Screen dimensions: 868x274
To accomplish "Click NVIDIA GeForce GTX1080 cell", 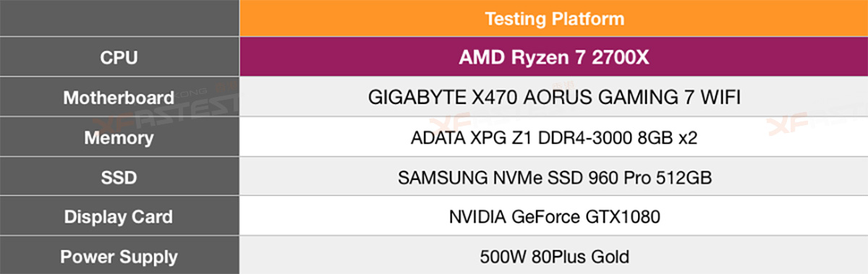I will (553, 217).
